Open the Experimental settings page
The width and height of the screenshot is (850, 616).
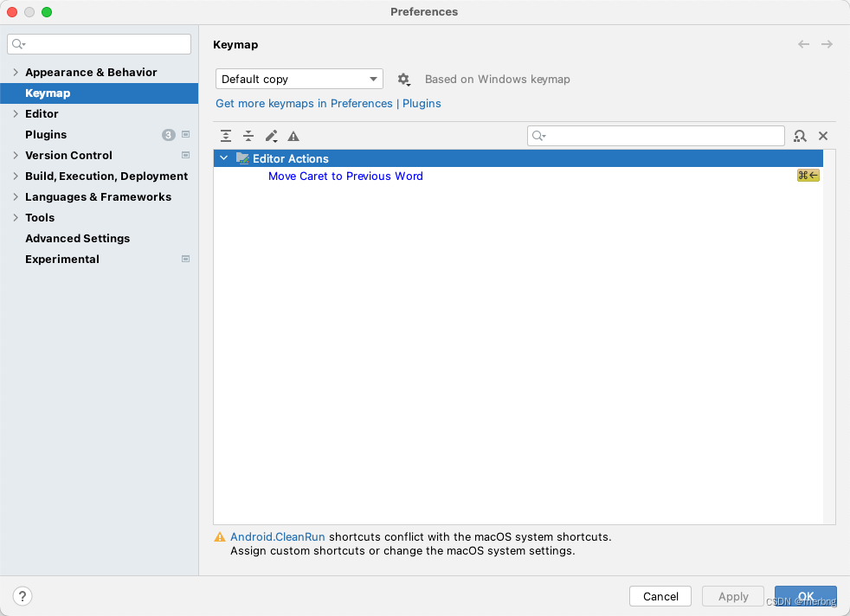62,259
